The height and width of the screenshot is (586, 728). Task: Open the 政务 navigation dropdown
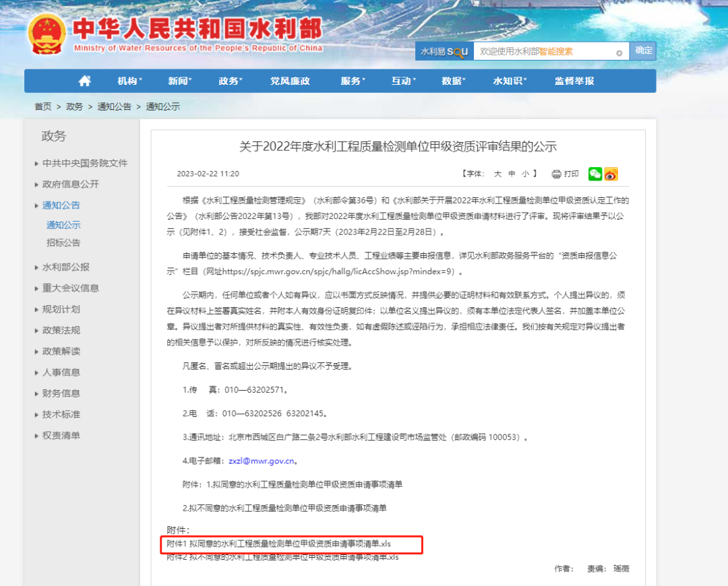[x=231, y=82]
